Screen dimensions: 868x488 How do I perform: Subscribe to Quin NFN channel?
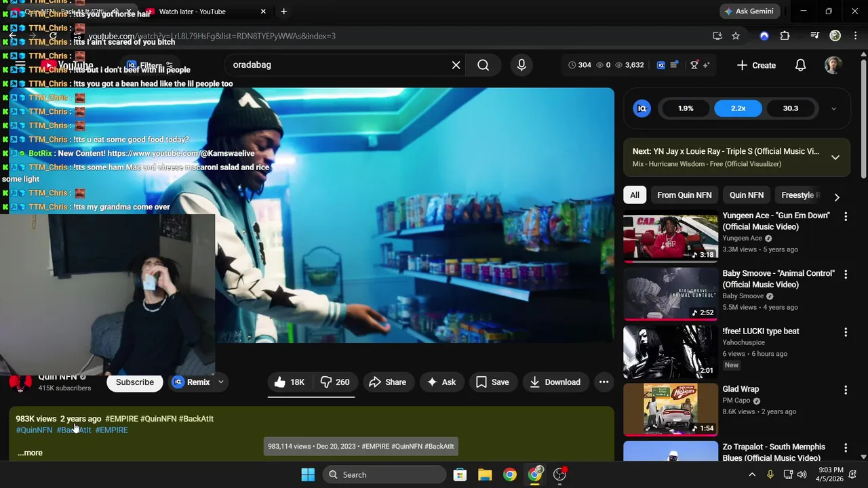pyautogui.click(x=135, y=382)
